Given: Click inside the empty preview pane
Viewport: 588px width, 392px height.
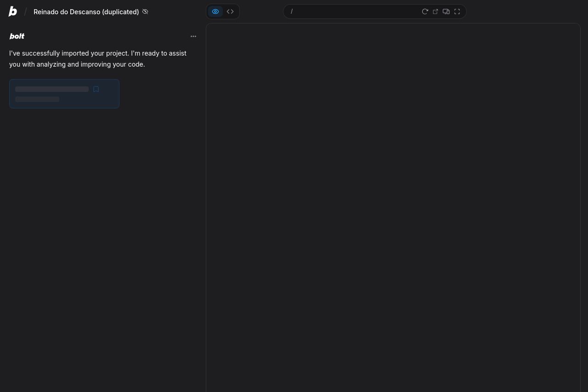Looking at the screenshot, I should (393, 207).
